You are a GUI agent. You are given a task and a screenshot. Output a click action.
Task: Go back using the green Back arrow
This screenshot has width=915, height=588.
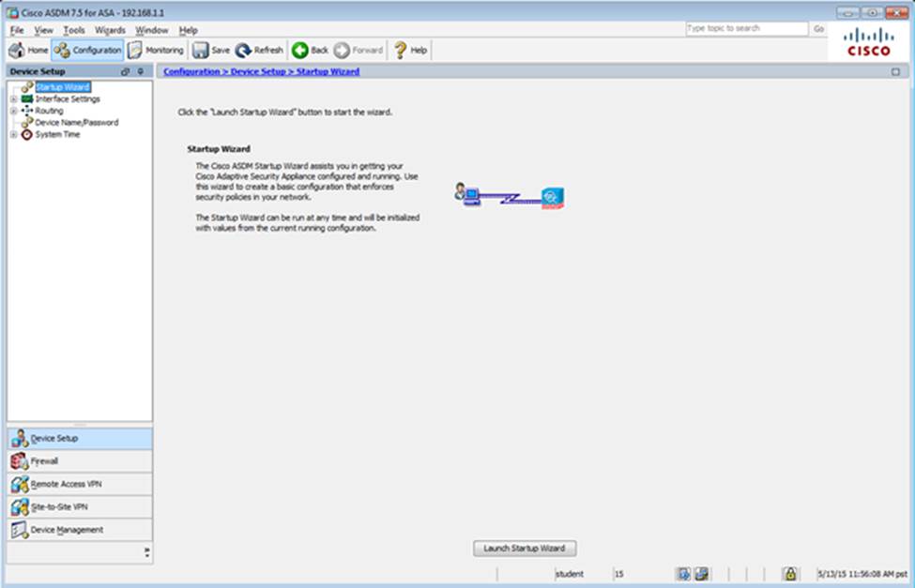point(310,50)
